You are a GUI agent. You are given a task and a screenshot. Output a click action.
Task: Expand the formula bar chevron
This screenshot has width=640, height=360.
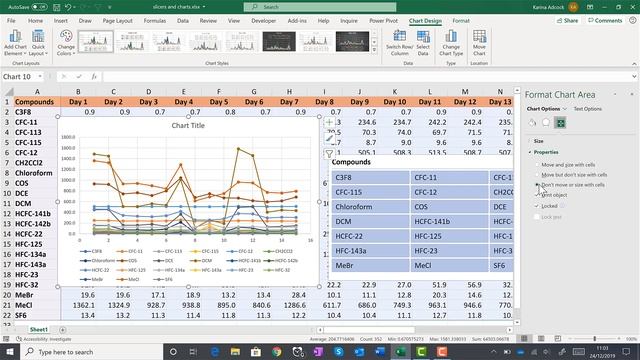coord(634,76)
